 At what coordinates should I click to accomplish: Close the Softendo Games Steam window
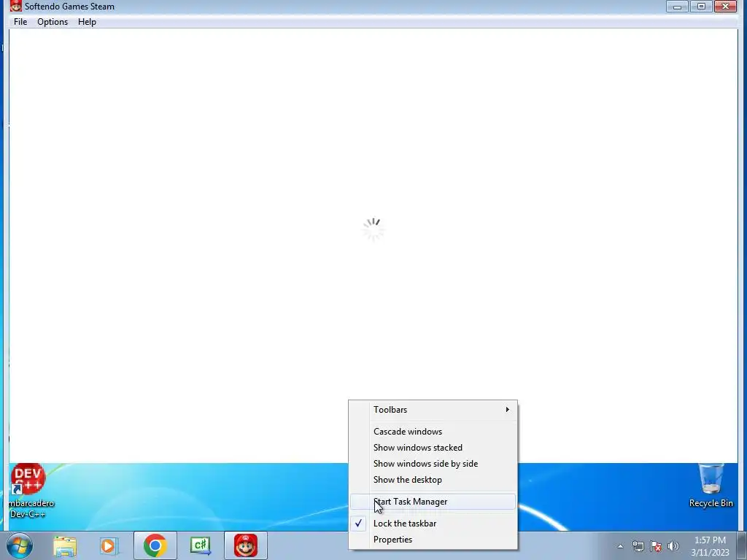point(726,6)
